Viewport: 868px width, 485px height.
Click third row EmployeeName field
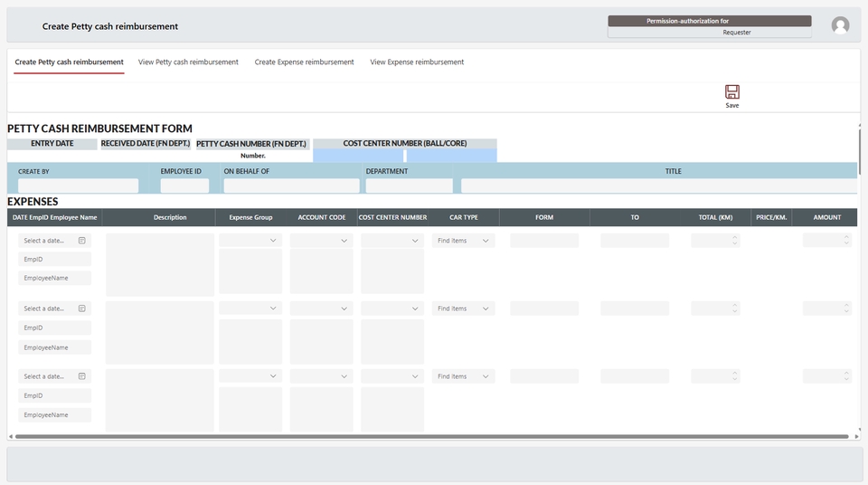click(54, 415)
